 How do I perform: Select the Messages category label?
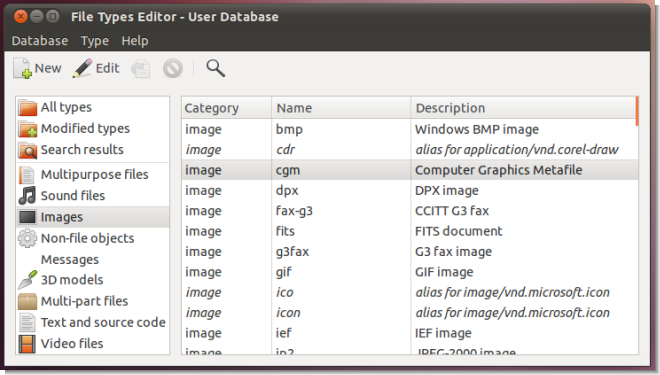coord(70,260)
